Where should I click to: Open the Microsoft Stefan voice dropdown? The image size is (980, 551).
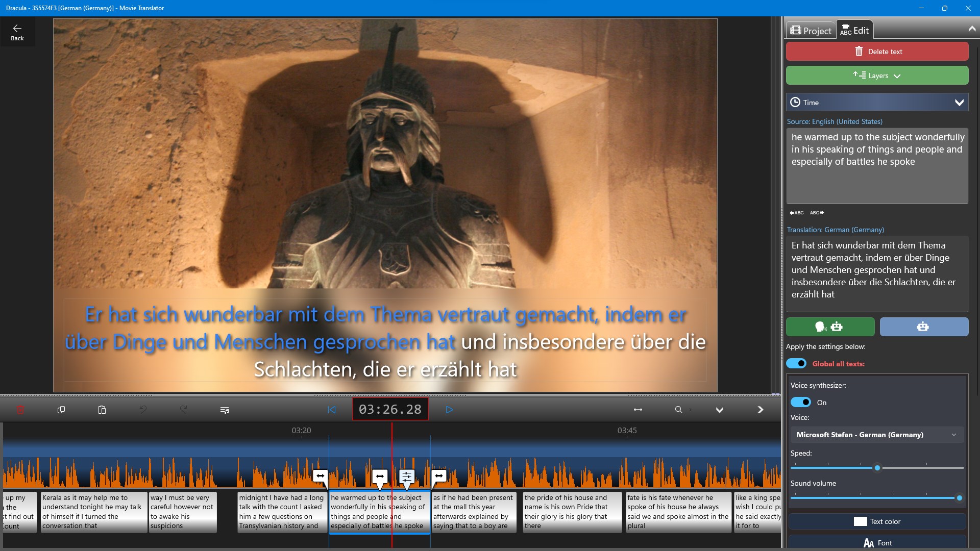[876, 435]
